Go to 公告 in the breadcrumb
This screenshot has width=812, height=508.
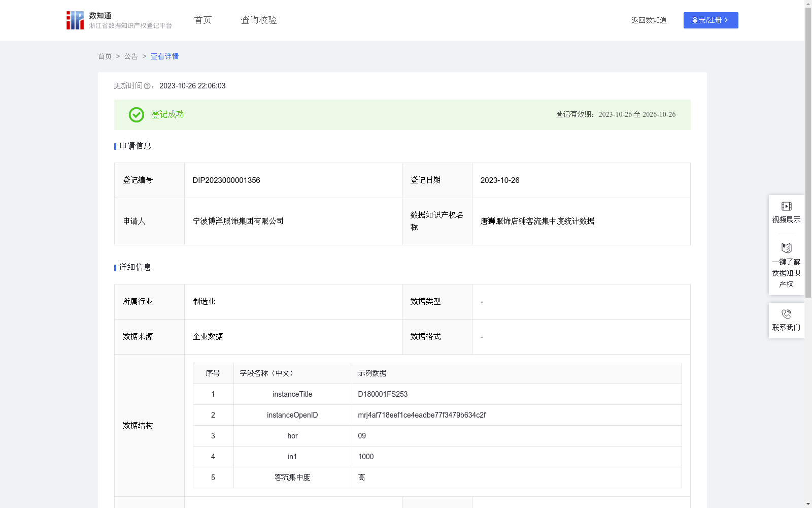point(131,56)
